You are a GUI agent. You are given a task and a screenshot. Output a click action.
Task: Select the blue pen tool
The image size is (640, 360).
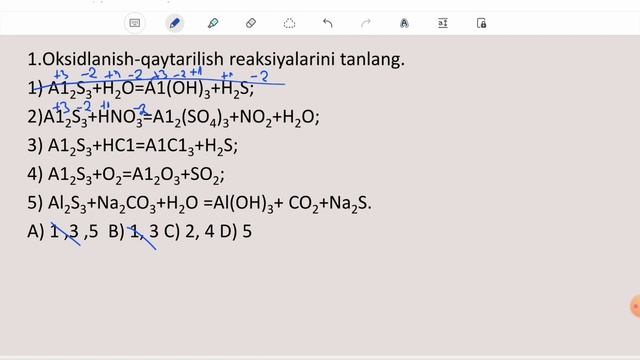(x=174, y=23)
